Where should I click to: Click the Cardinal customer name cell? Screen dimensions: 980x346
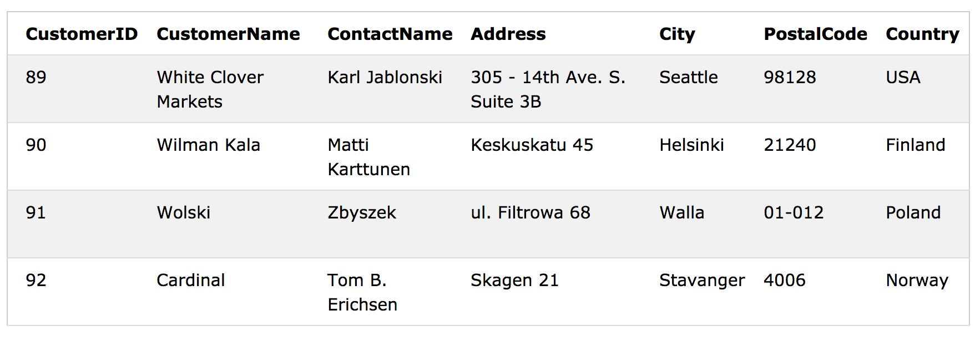click(190, 280)
